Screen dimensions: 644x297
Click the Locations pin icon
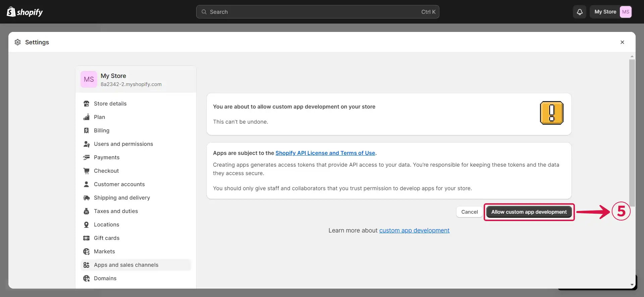[x=87, y=224]
